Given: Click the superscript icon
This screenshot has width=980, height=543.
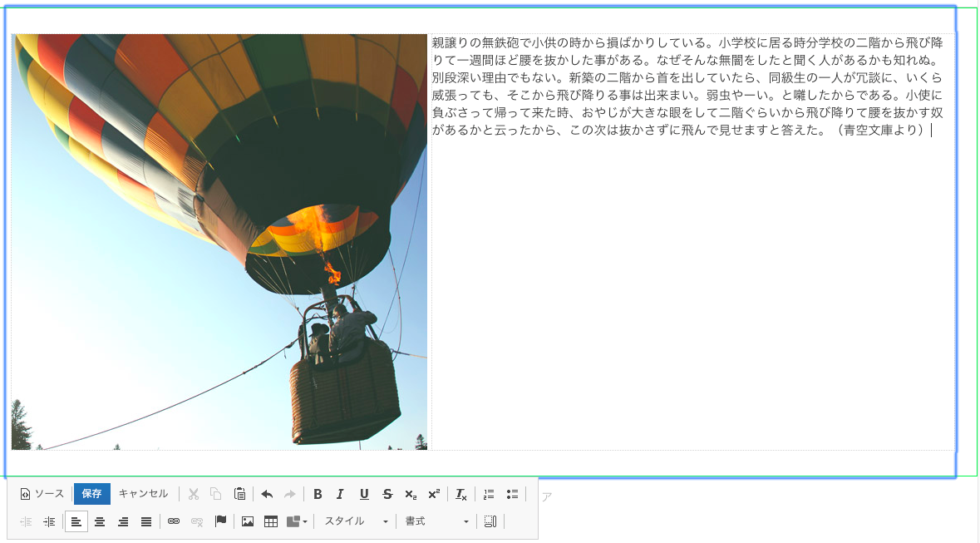Looking at the screenshot, I should pos(433,494).
